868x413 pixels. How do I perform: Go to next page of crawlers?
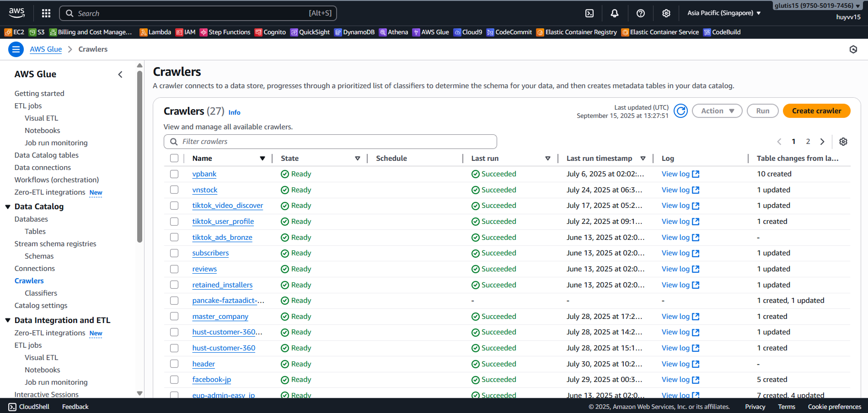click(822, 142)
